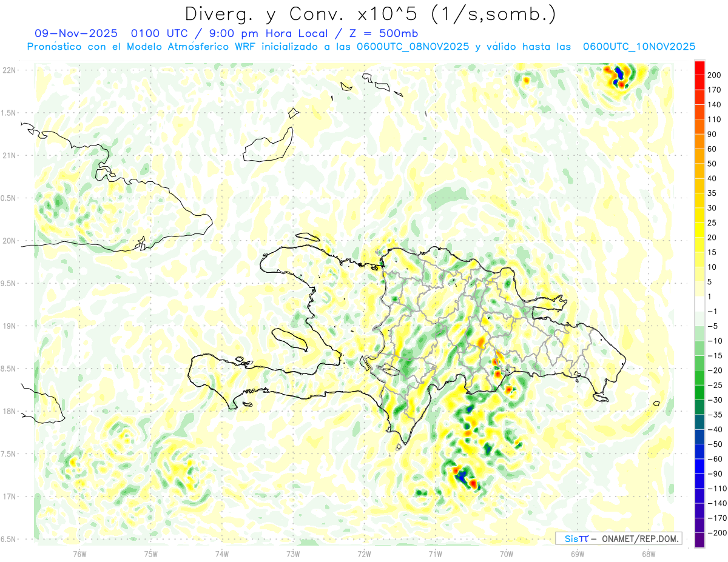The image size is (728, 562).
Task: Click the colorbar value "-1"
Action: coord(713,312)
